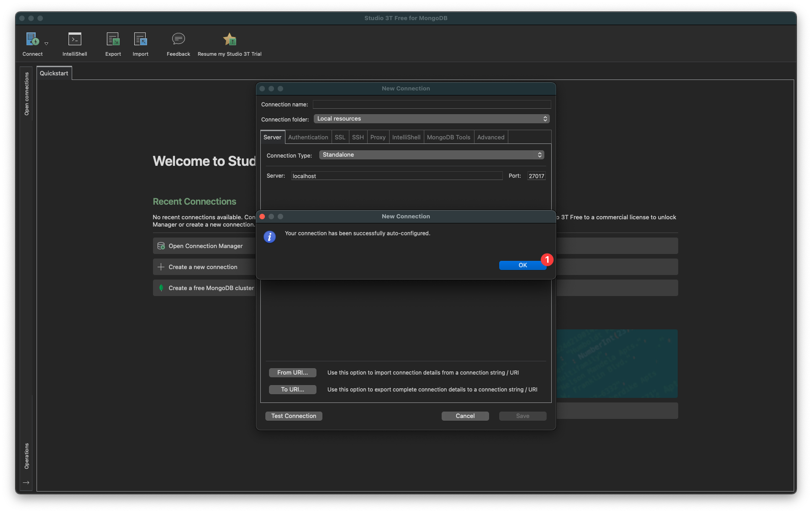This screenshot has height=513, width=812.
Task: Open the Connect dropdown arrow
Action: tap(46, 44)
